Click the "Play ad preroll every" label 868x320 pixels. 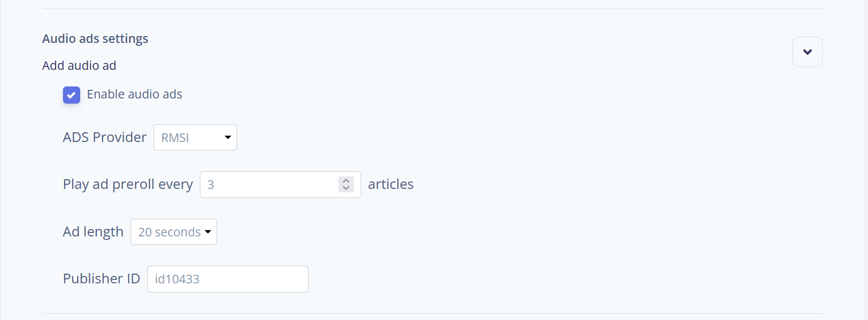(x=128, y=185)
